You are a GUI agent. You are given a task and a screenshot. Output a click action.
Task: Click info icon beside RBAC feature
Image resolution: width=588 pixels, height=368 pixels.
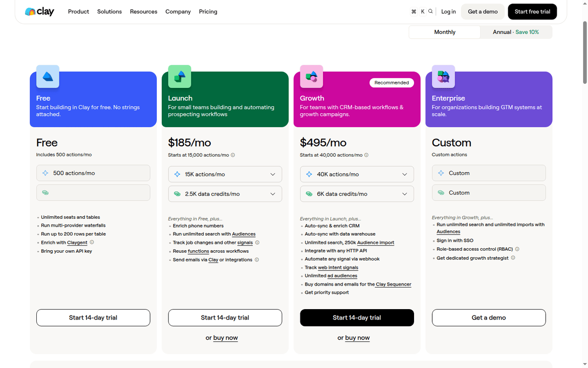(x=517, y=249)
